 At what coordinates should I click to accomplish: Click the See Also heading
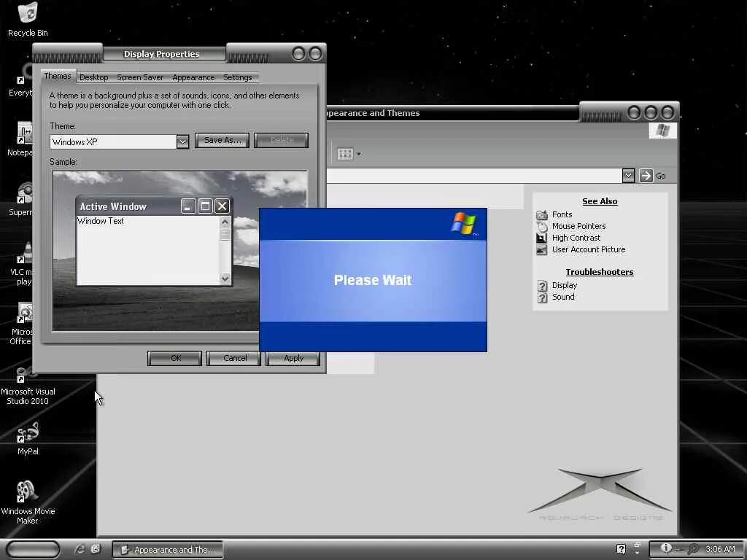600,201
